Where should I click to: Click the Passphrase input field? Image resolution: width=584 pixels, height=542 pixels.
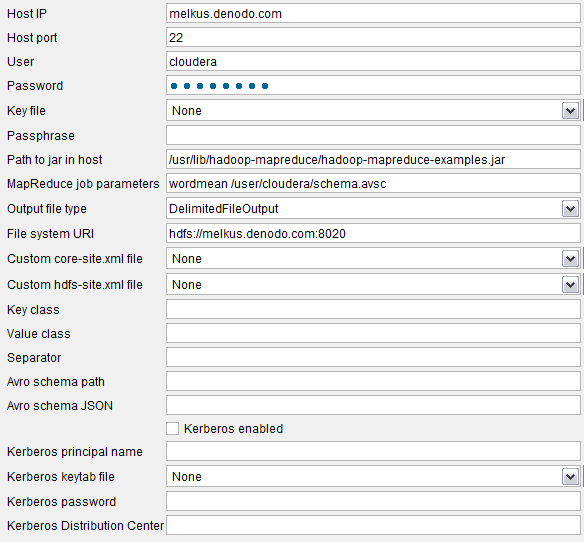[373, 136]
